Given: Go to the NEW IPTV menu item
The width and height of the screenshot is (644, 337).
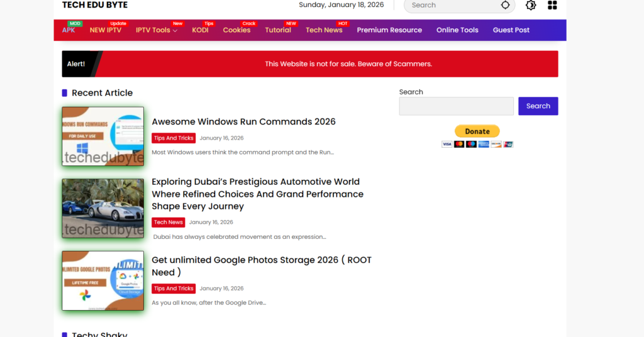Looking at the screenshot, I should (106, 30).
